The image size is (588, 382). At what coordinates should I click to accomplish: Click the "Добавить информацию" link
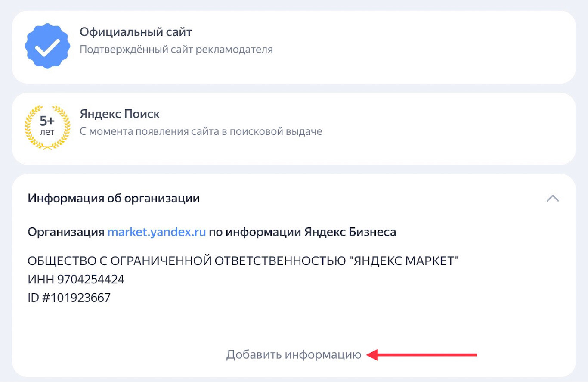click(x=294, y=355)
